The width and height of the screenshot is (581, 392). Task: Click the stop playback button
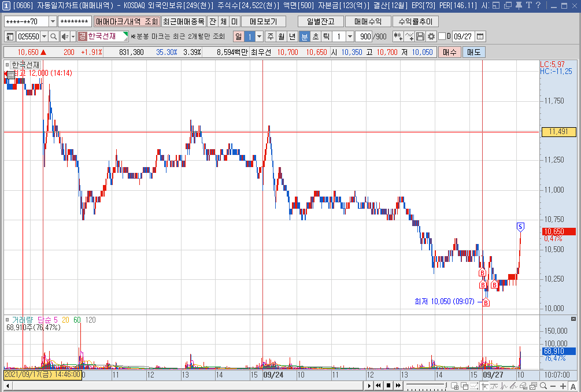tap(388, 386)
